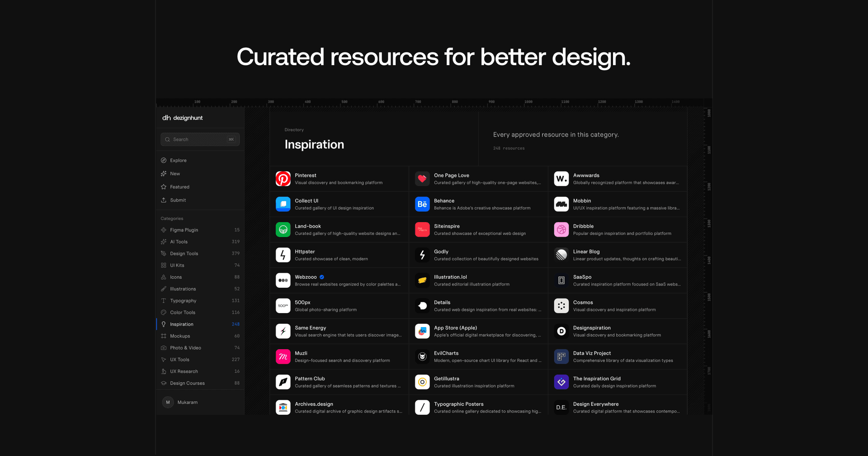Click the Webzooo three-dot icon
The width and height of the screenshot is (868, 456).
tap(283, 280)
